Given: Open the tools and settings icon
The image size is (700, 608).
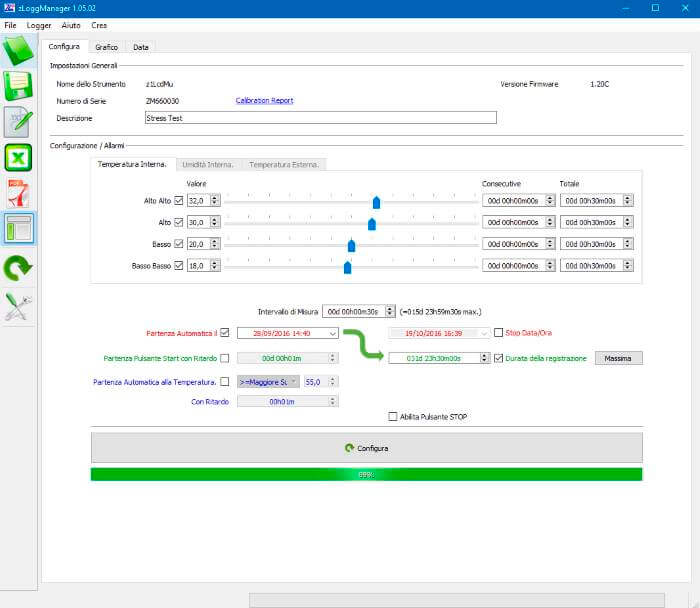Looking at the screenshot, I should coord(19,307).
